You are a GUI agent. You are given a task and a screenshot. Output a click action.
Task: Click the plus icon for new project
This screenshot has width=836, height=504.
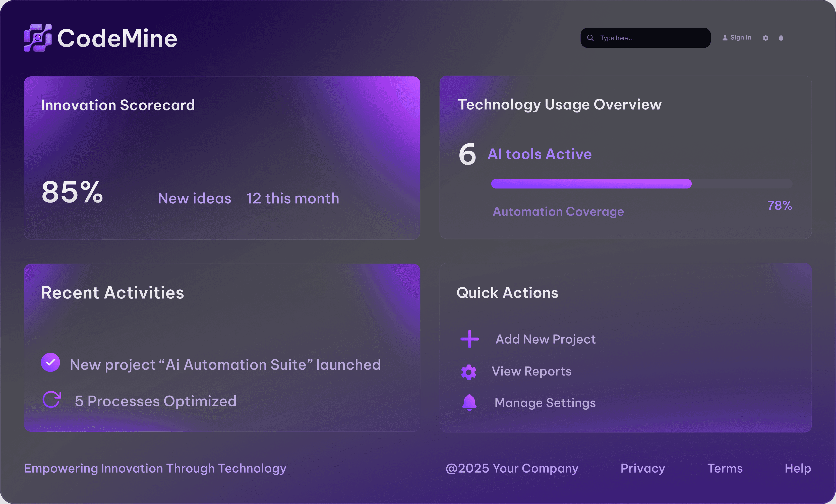tap(469, 339)
